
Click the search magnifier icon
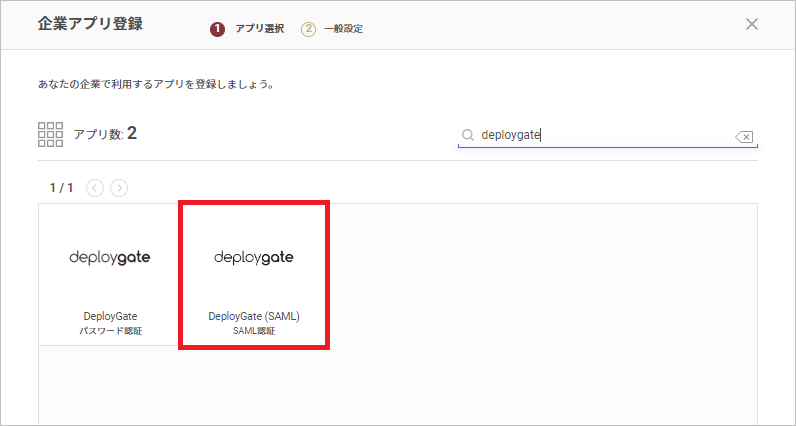coord(468,135)
